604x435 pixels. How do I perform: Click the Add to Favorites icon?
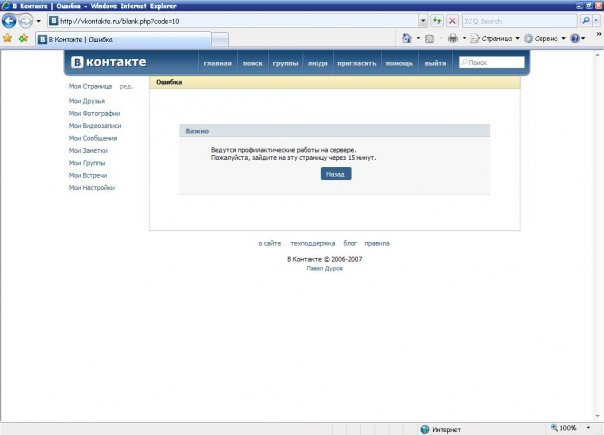[x=22, y=38]
